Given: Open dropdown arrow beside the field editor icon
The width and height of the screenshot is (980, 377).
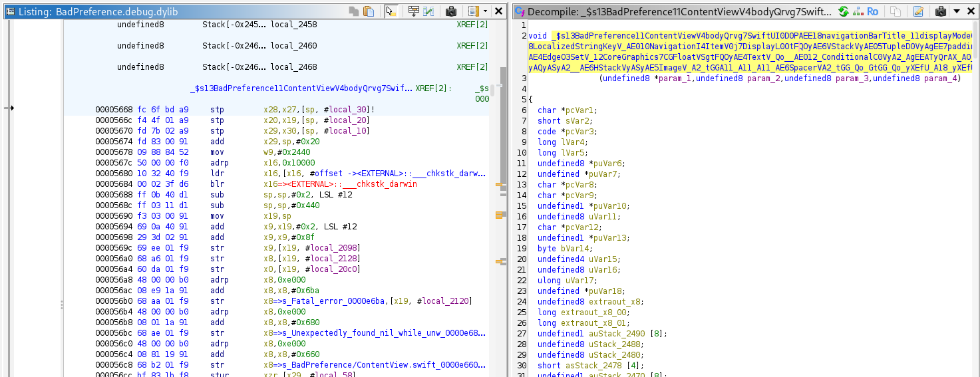Looking at the screenshot, I should point(485,11).
